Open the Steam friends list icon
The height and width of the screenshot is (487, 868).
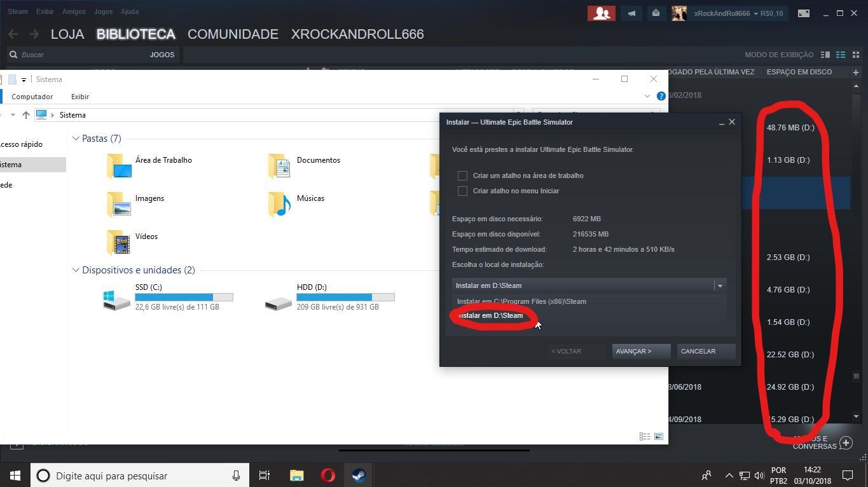601,13
